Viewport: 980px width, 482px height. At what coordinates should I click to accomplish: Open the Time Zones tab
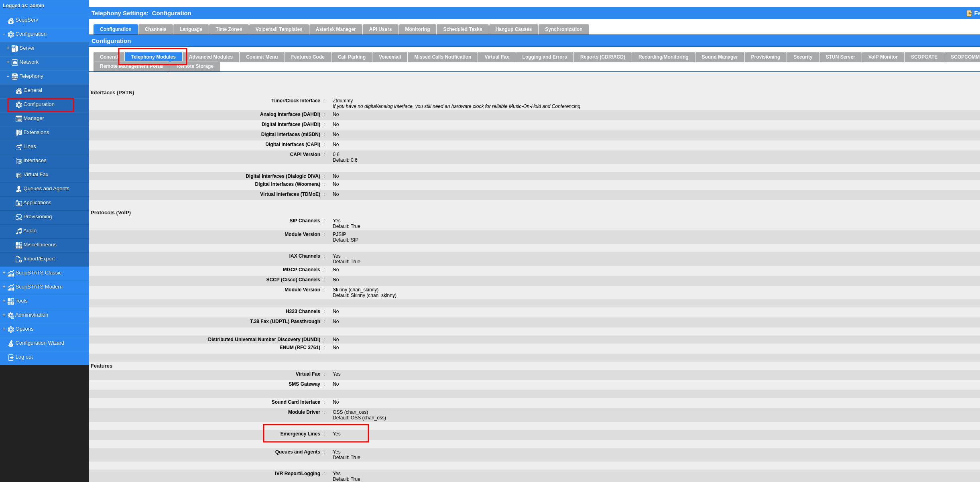click(229, 29)
